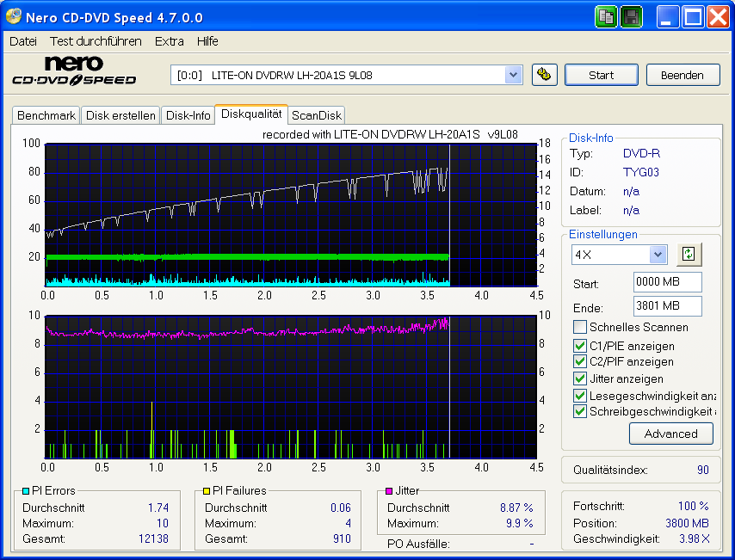The width and height of the screenshot is (735, 560).
Task: Switch to the ScanDisk tab
Action: point(318,114)
